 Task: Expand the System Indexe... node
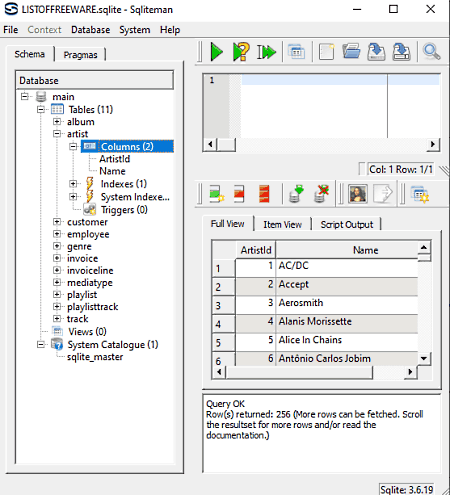(73, 197)
